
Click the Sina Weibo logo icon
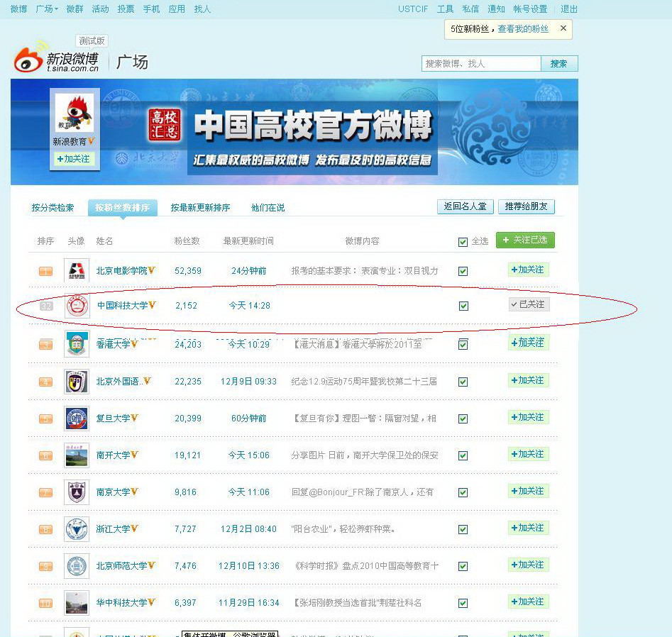[x=28, y=60]
